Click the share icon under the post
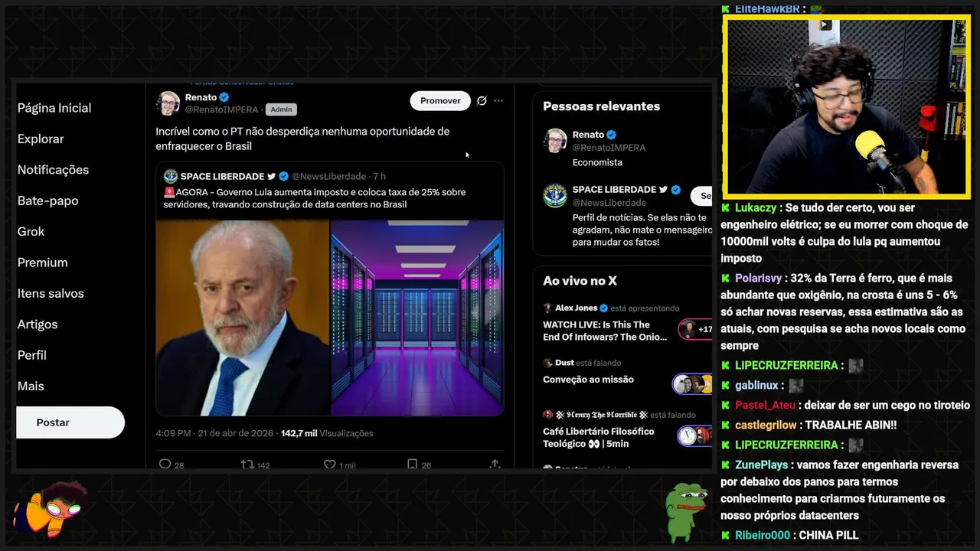Viewport: 980px width, 551px height. 495,464
